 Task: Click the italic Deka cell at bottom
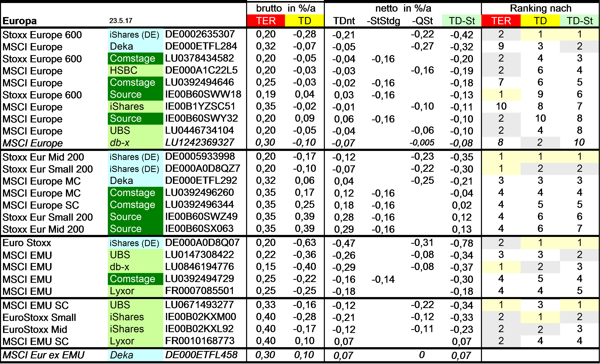(x=135, y=355)
